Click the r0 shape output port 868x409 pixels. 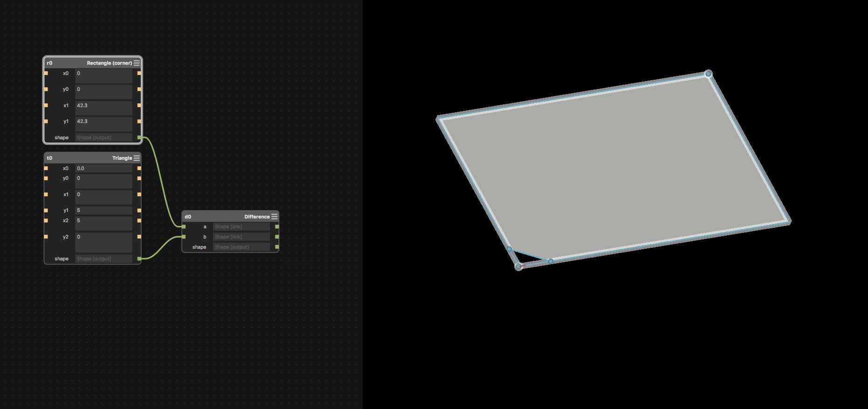(x=139, y=137)
